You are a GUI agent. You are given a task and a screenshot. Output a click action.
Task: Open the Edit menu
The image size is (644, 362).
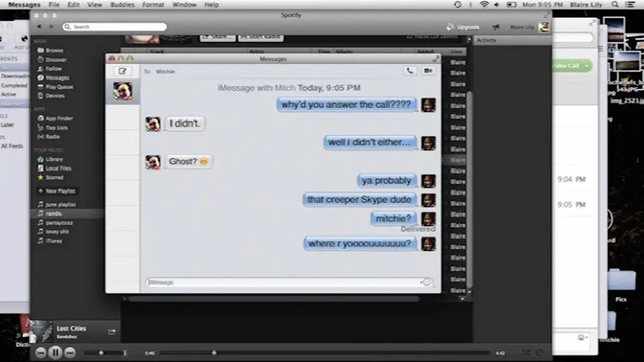tap(73, 4)
